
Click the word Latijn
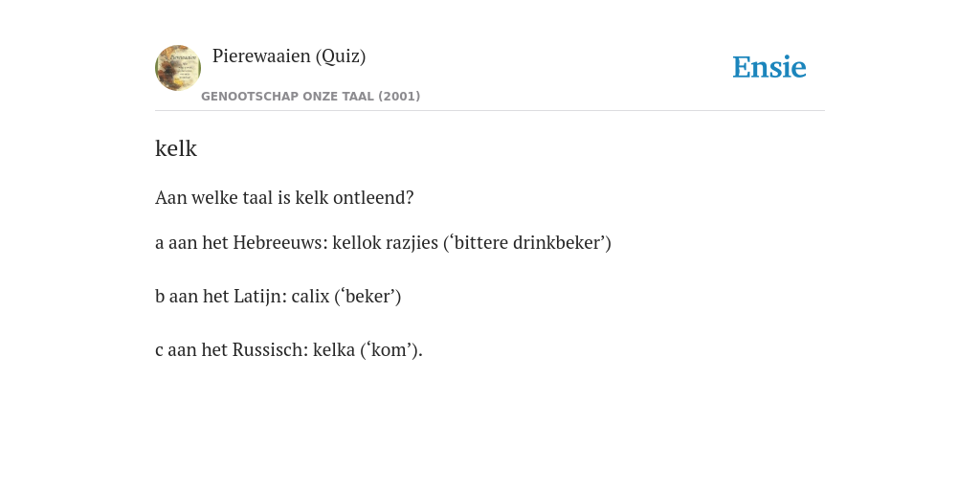tap(260, 297)
